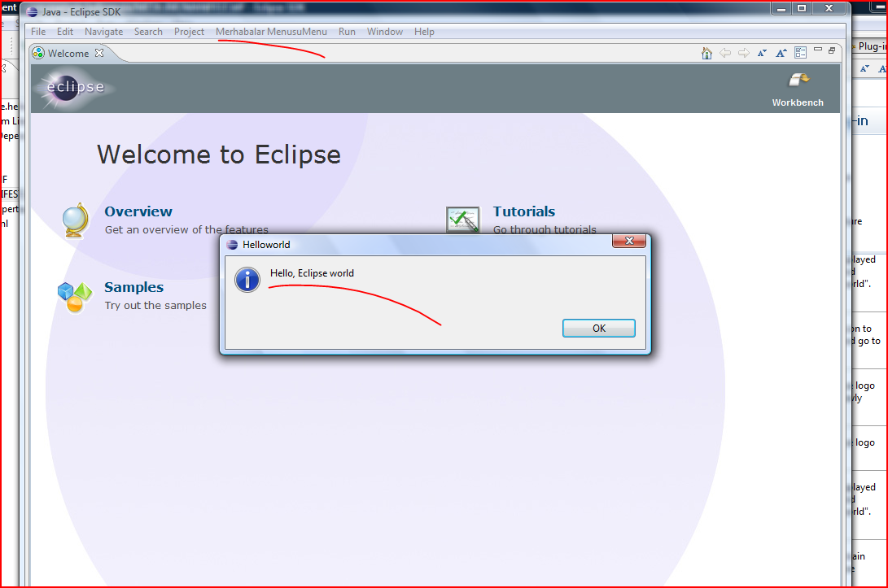Select the Welcome tab
Viewport: 888px width, 588px height.
tap(68, 53)
